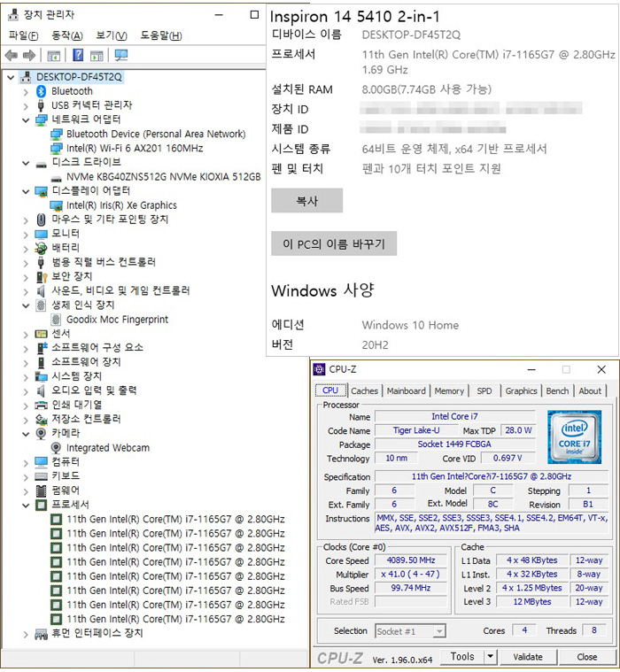Select the USB 커넥터 관리자 tree item
The width and height of the screenshot is (620, 672).
click(92, 105)
